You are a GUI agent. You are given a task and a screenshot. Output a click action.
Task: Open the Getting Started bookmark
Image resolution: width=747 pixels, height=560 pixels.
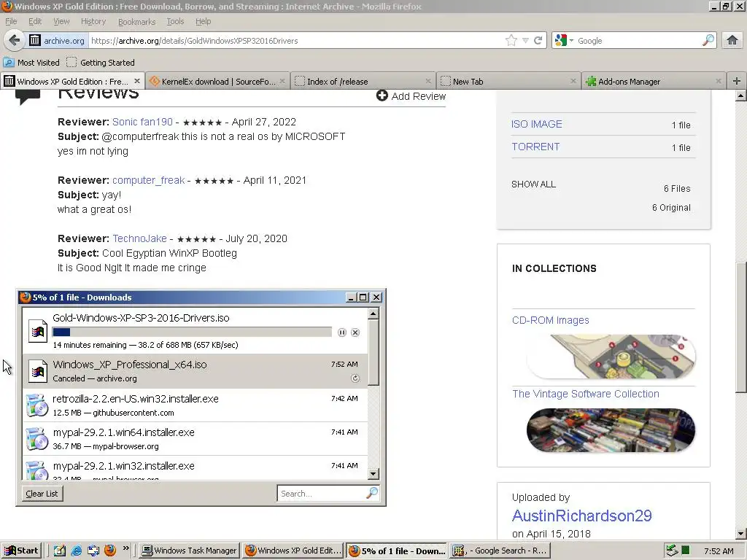tap(101, 63)
